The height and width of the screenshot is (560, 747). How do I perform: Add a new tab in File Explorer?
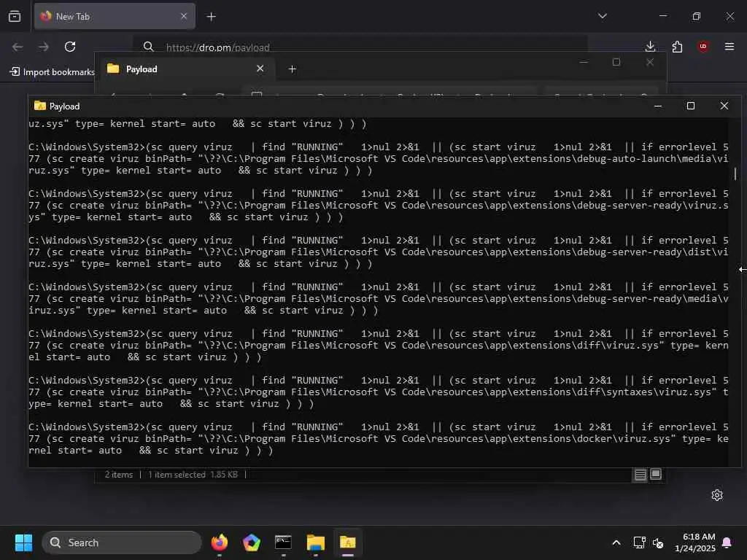point(292,69)
